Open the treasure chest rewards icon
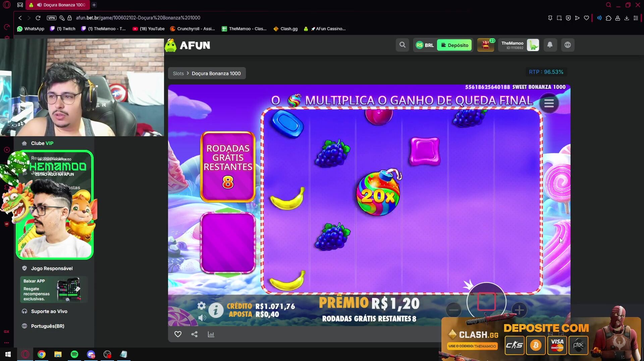 (x=486, y=45)
